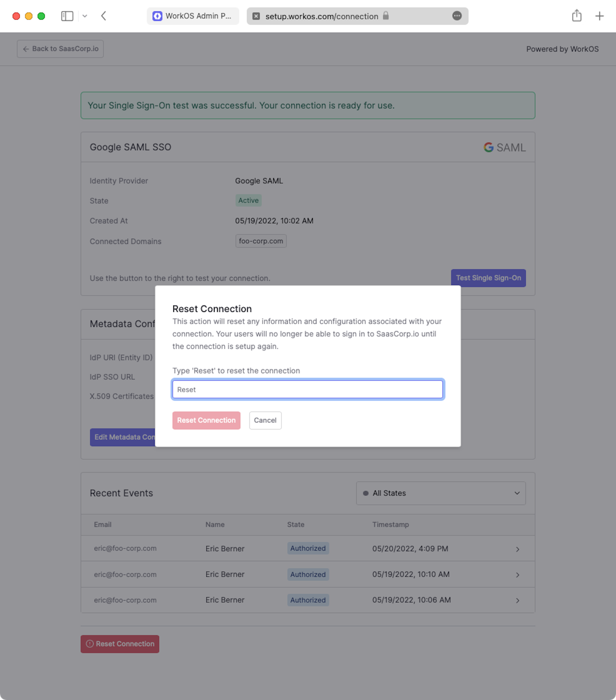
Task: Click the share/export icon in toolbar
Action: coord(576,16)
